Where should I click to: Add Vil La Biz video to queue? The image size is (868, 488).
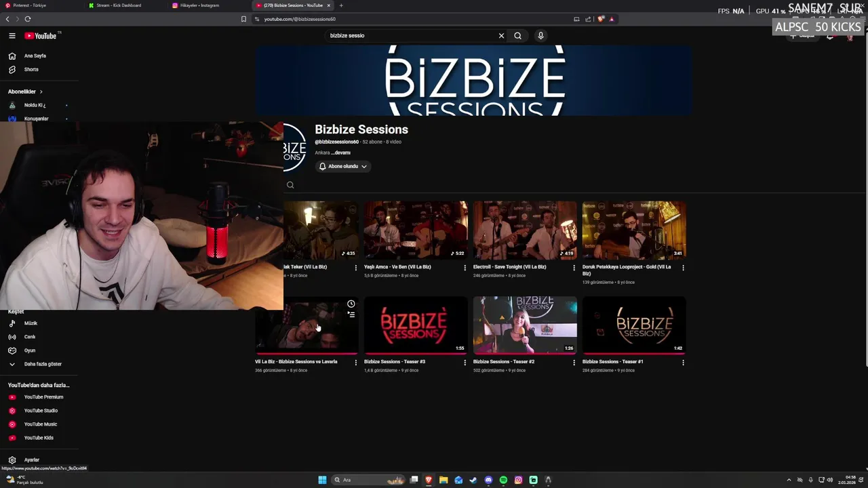tap(351, 314)
